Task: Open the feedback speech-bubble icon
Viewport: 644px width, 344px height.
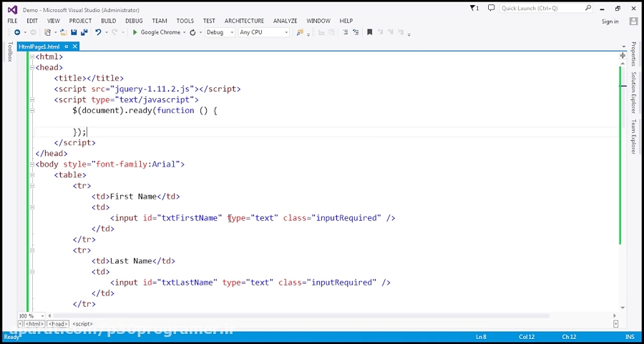Action: click(x=491, y=8)
